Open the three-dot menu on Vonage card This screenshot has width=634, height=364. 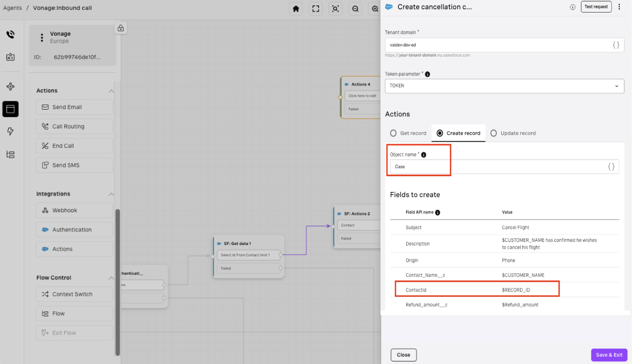42,38
